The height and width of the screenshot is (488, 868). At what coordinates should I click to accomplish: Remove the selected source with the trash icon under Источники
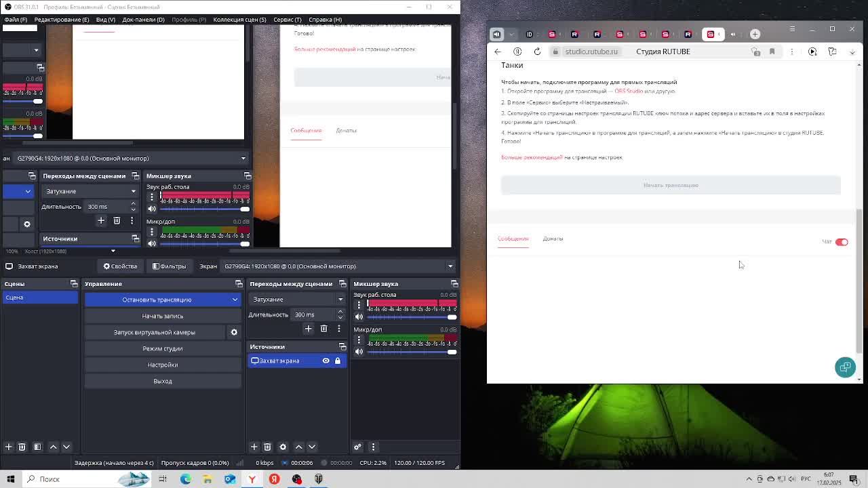[x=267, y=447]
